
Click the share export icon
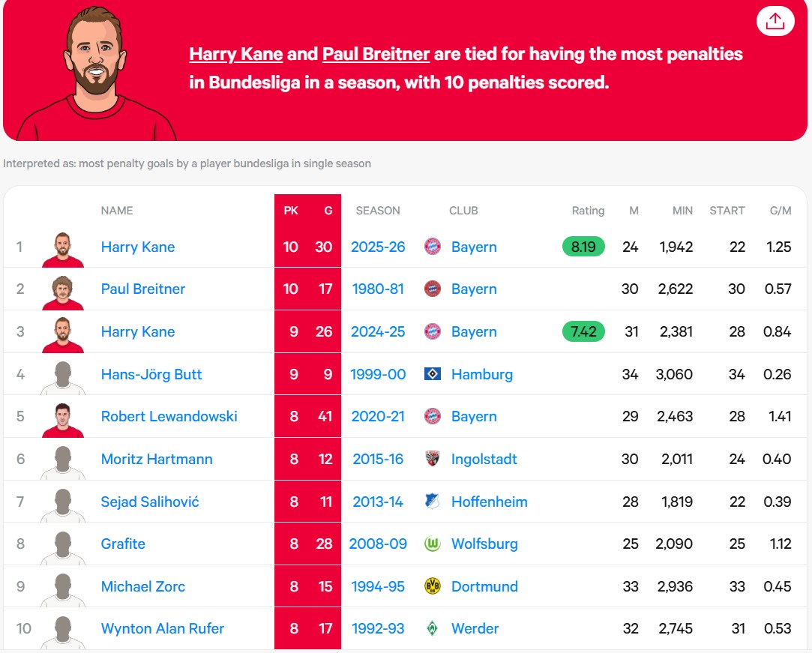(775, 21)
